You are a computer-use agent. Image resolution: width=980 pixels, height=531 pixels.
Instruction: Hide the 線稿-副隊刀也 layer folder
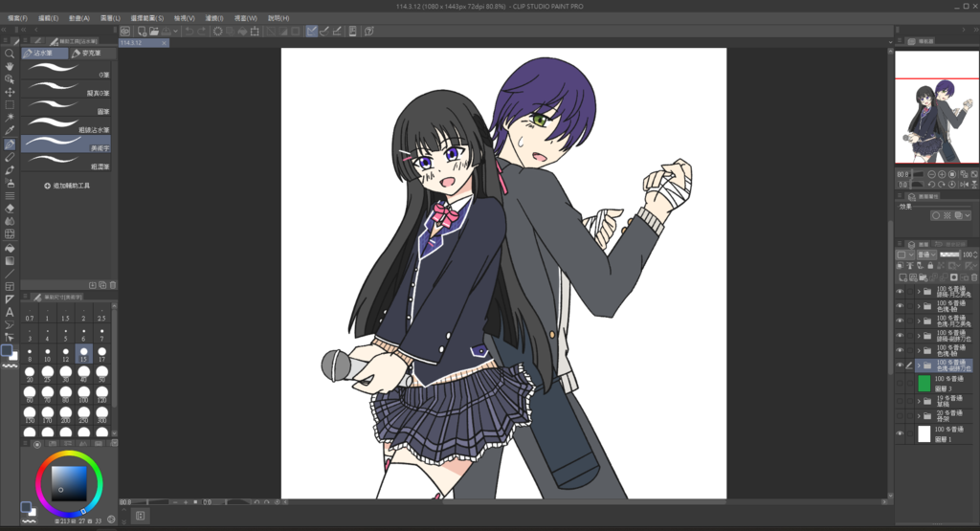pos(900,336)
